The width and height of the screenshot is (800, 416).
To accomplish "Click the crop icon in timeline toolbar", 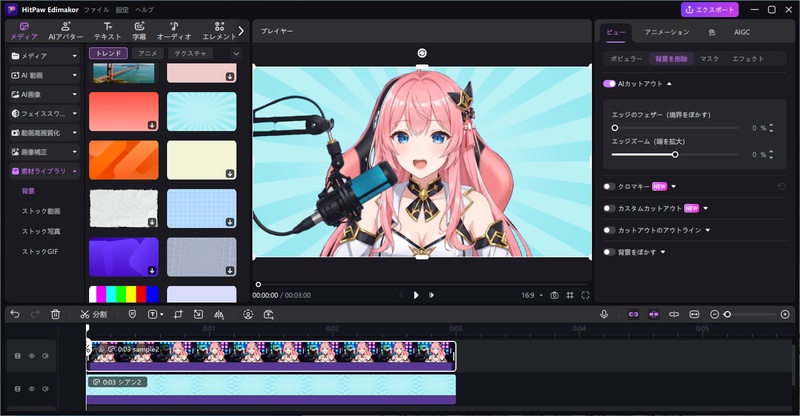I will (x=178, y=314).
